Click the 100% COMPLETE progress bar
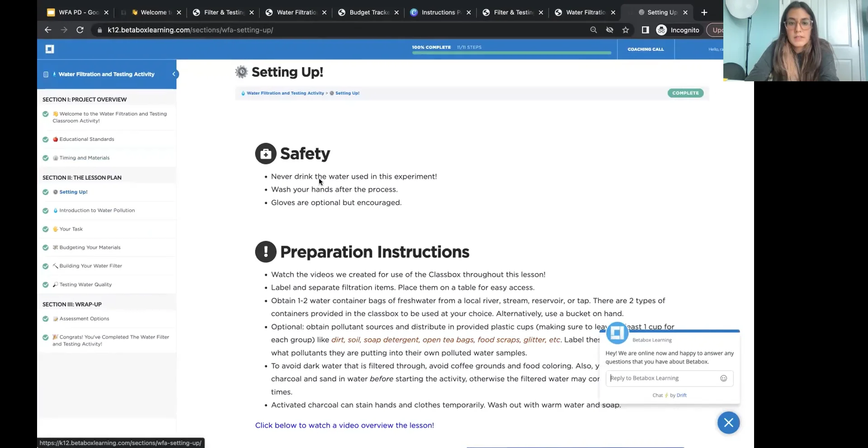 click(511, 53)
